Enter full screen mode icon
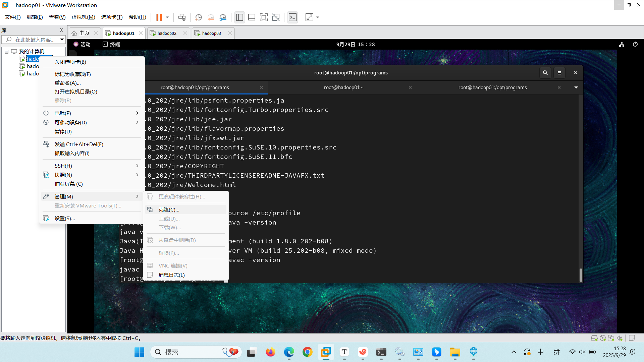644x362 pixels. (264, 17)
